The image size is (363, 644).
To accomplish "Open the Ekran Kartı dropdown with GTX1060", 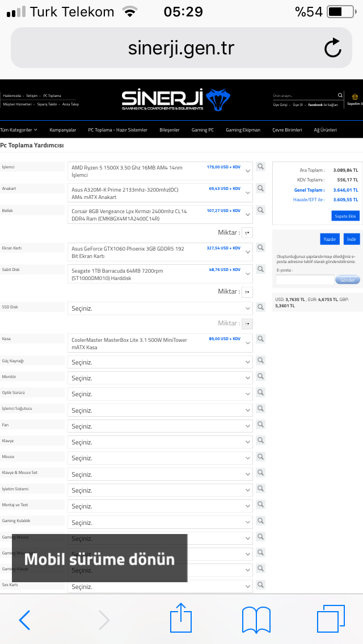I will 160,252.
